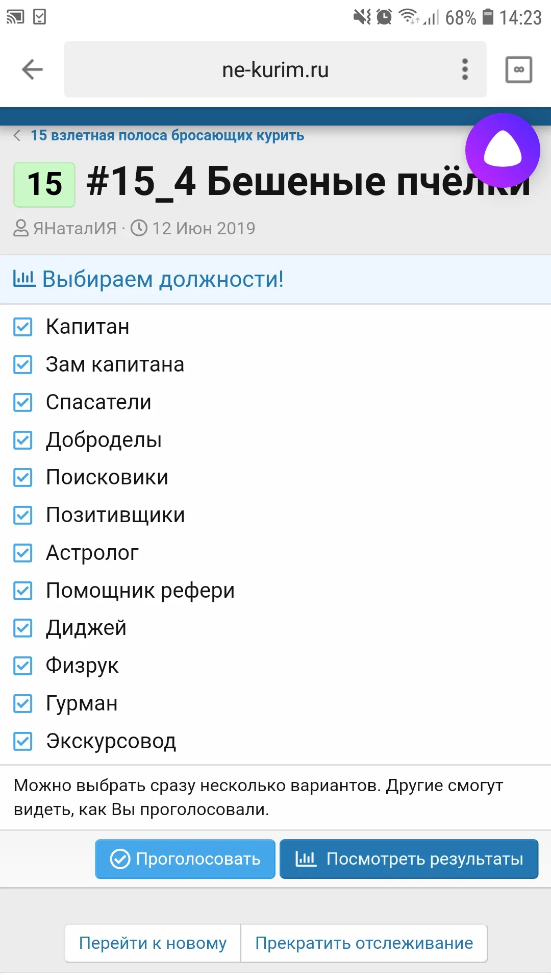Toggle the Спасатели checkbox
Image resolution: width=551 pixels, height=980 pixels.
(x=23, y=402)
